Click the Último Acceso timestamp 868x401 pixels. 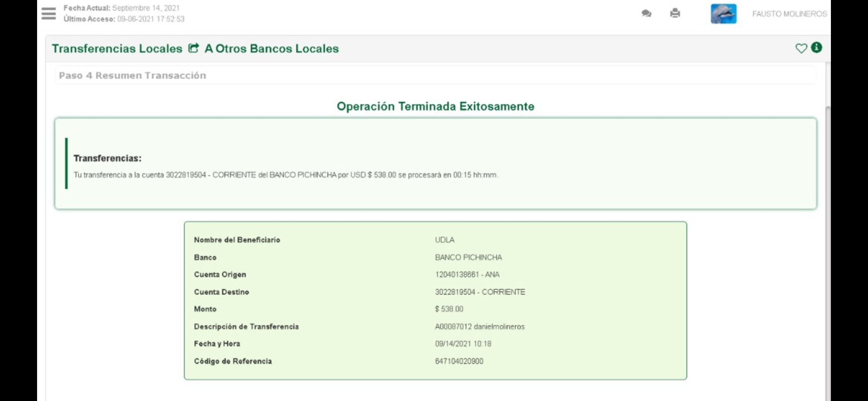click(x=151, y=19)
